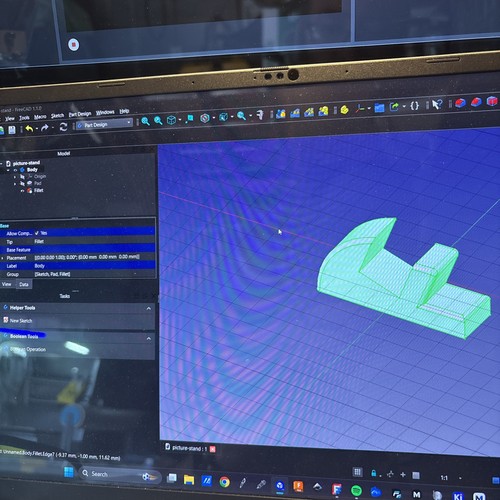Image resolution: width=500 pixels, height=500 pixels.
Task: Toggle visibility eye of Body item
Action: tap(15, 170)
